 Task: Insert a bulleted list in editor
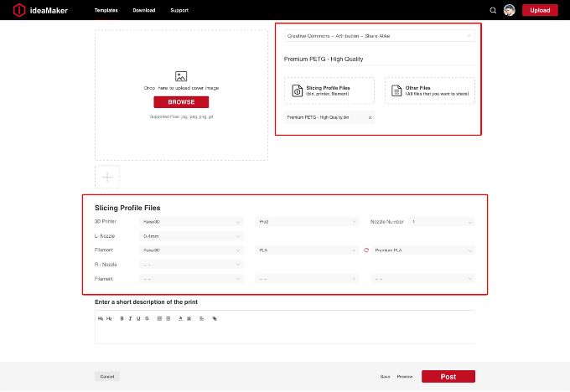[x=168, y=318]
